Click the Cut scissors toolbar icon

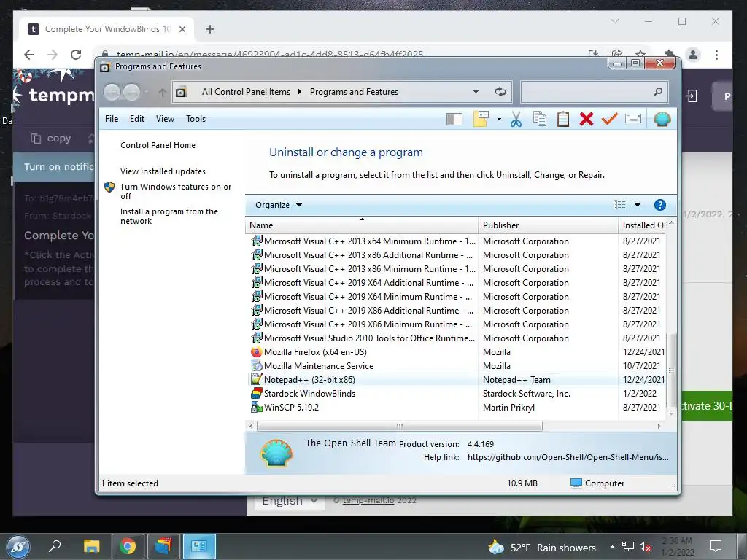(x=516, y=119)
